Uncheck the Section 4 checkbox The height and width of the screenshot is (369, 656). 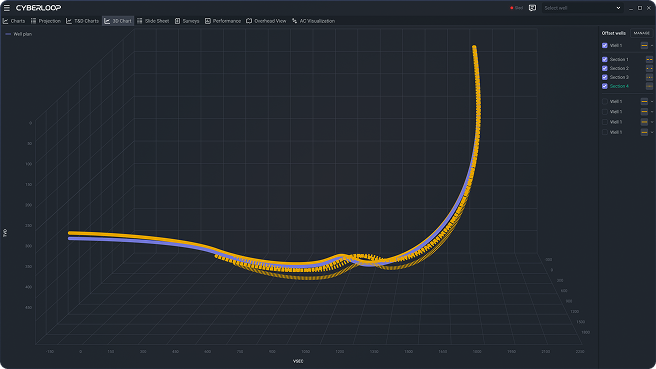pos(605,86)
